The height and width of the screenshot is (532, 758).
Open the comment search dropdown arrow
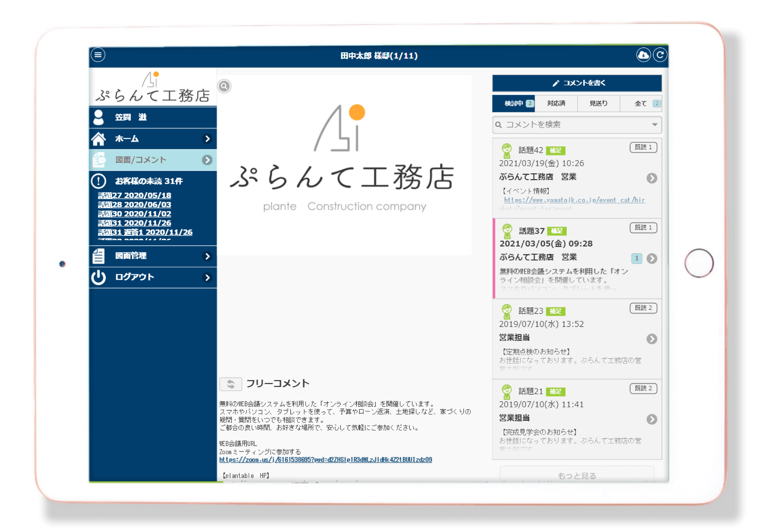[x=655, y=125]
